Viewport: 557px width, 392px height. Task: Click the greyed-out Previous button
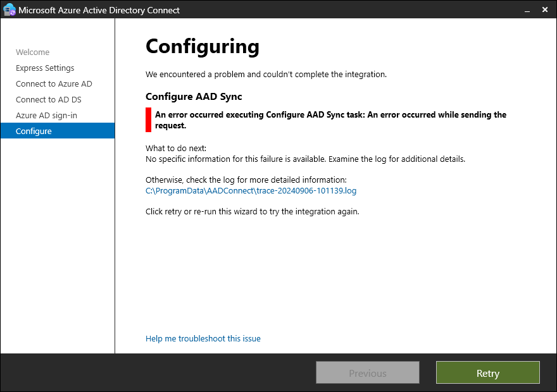click(x=368, y=373)
